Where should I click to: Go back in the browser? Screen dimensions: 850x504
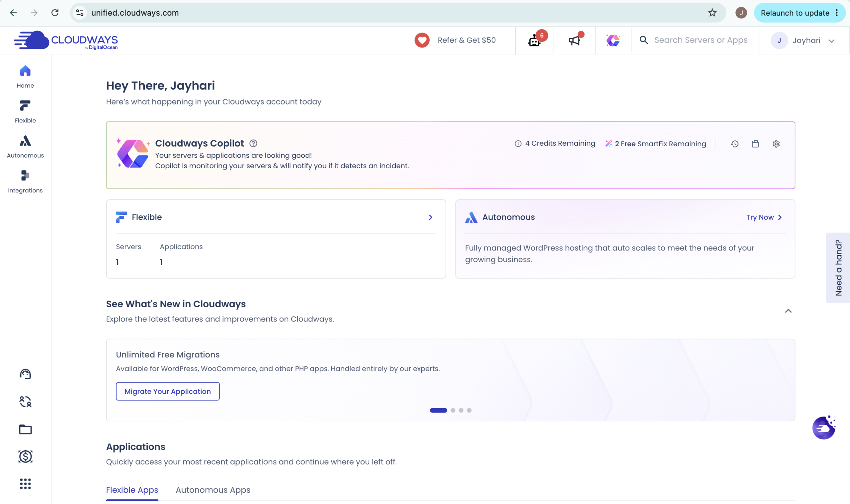13,13
